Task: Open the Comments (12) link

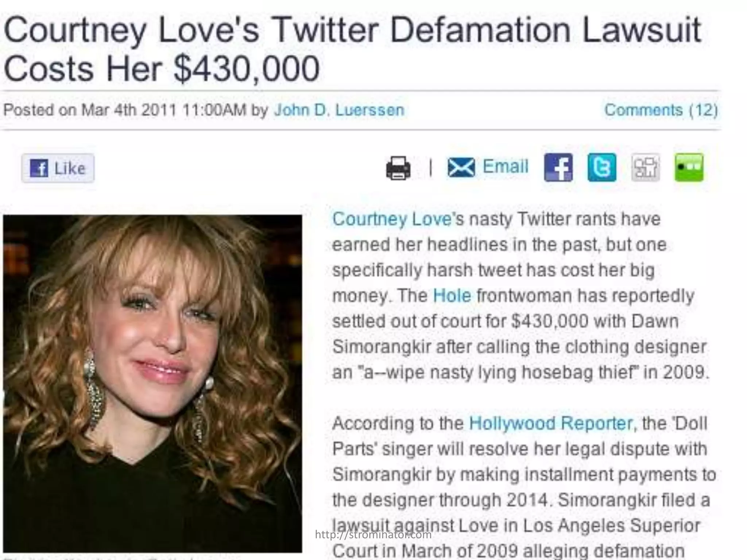Action: 661,110
